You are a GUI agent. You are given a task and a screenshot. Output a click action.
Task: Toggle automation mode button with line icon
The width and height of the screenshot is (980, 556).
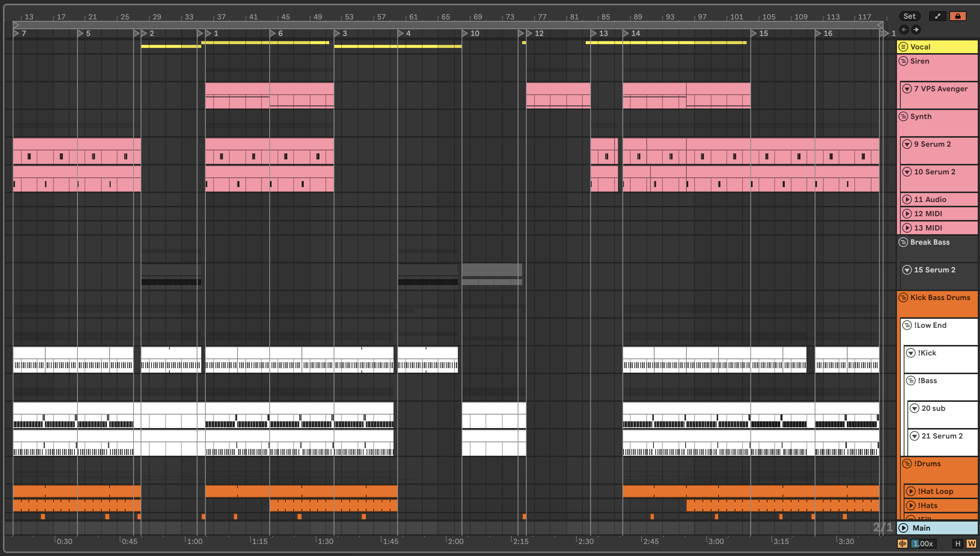937,16
